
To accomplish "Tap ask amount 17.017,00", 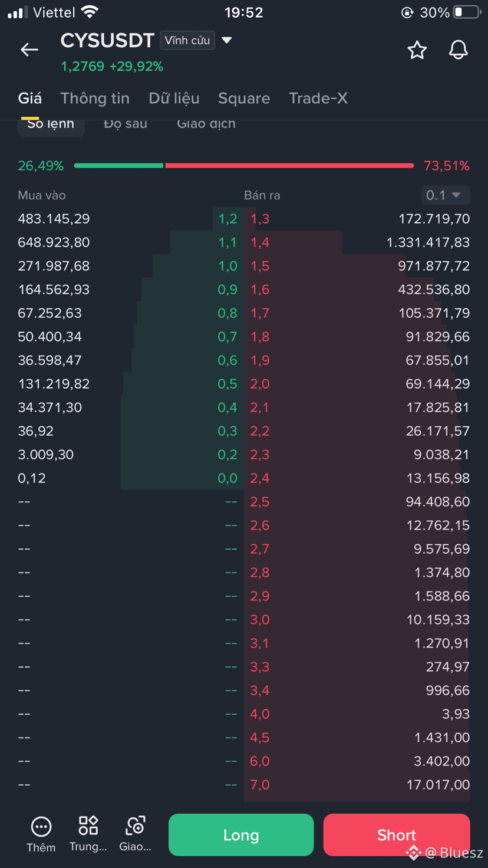I will 438,785.
